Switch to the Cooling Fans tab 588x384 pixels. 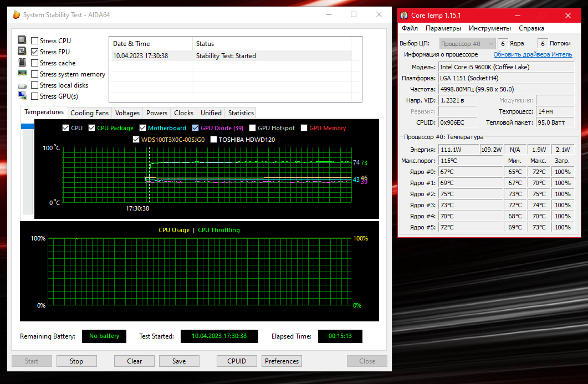pos(89,113)
